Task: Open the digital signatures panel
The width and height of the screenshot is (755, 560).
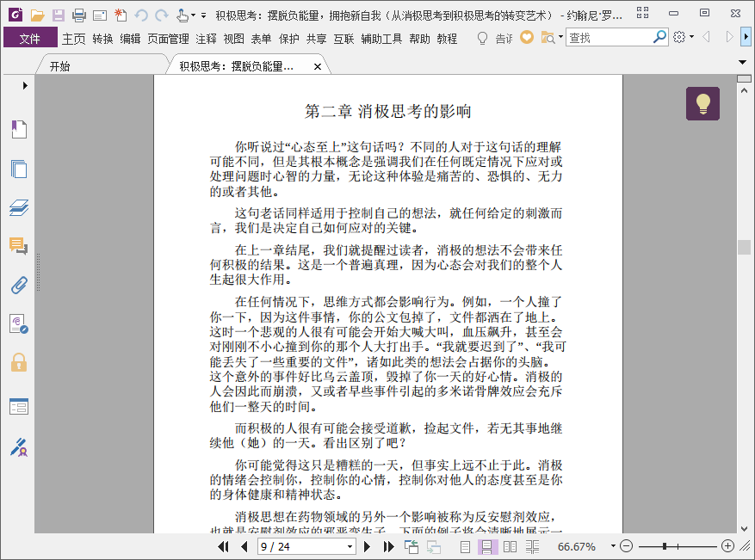Action: pyautogui.click(x=19, y=323)
